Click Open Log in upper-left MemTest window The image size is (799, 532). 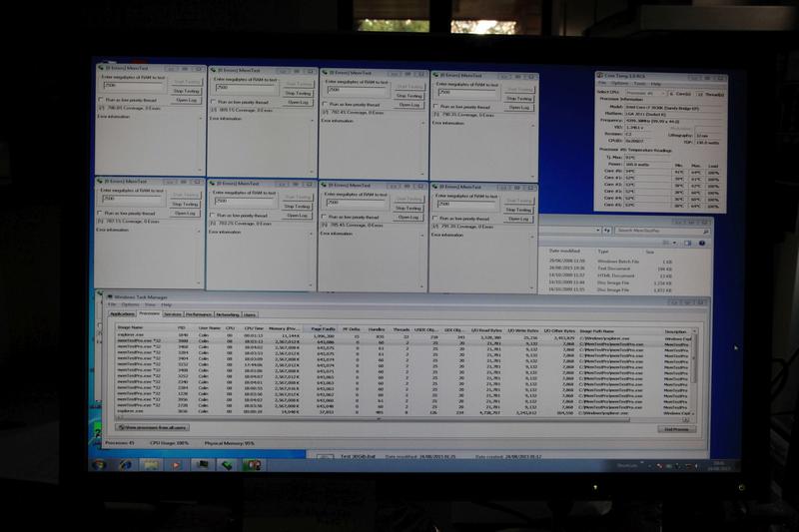pyautogui.click(x=186, y=100)
